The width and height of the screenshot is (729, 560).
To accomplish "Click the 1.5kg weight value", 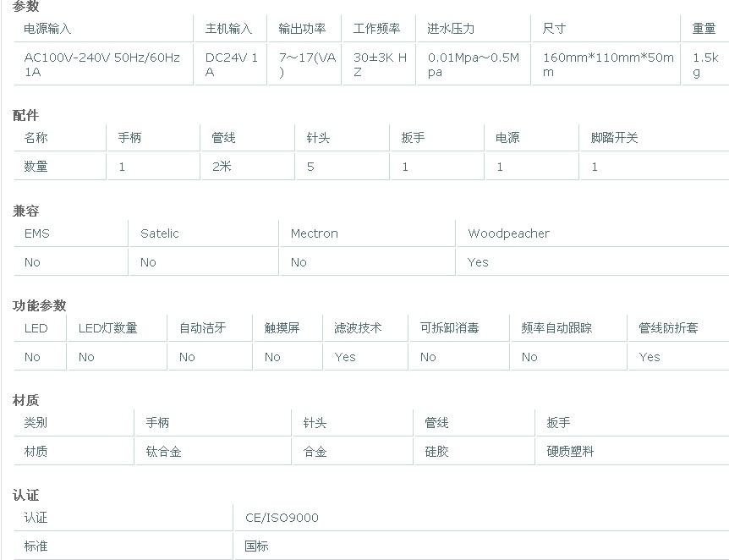I will (705, 65).
